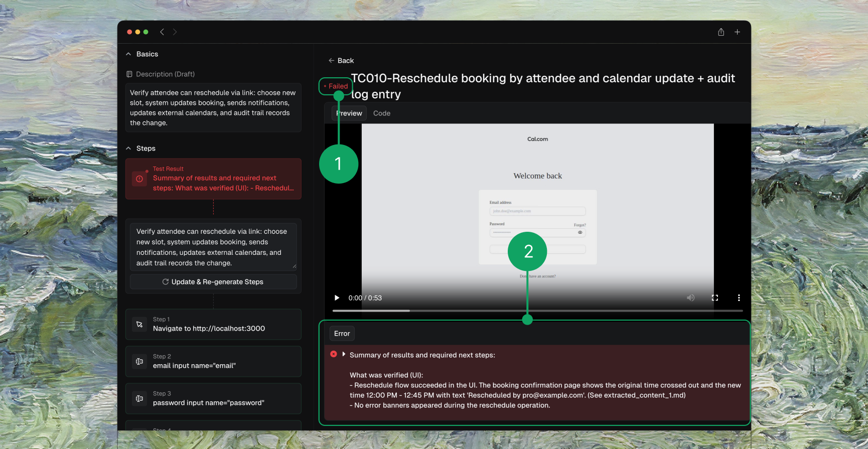Mute the video volume icon

[691, 298]
